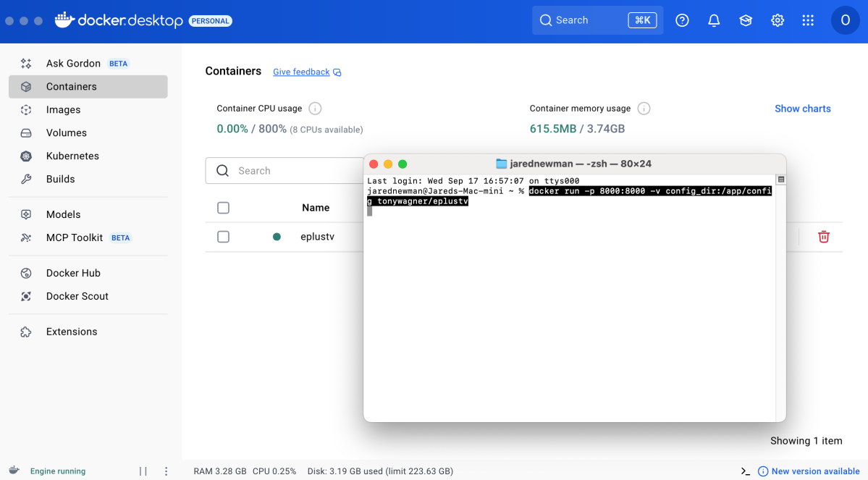Image resolution: width=868 pixels, height=480 pixels.
Task: Click the header Search box
Action: click(597, 20)
